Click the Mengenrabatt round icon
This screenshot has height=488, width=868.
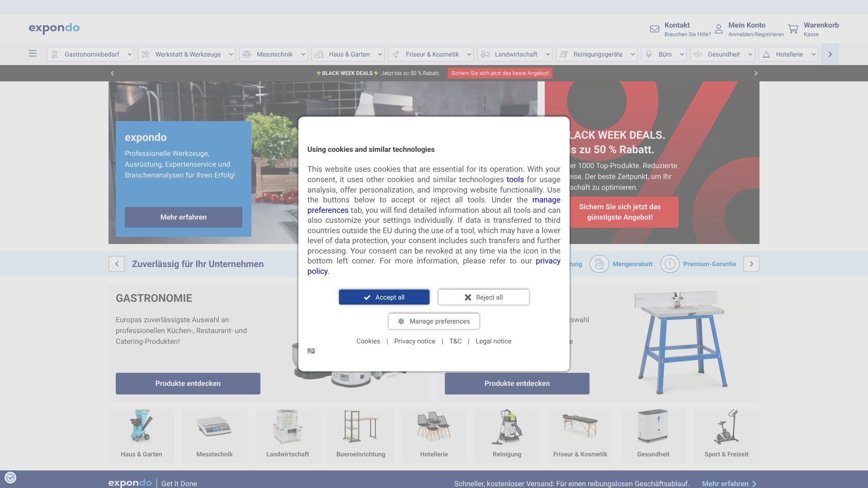coord(599,264)
